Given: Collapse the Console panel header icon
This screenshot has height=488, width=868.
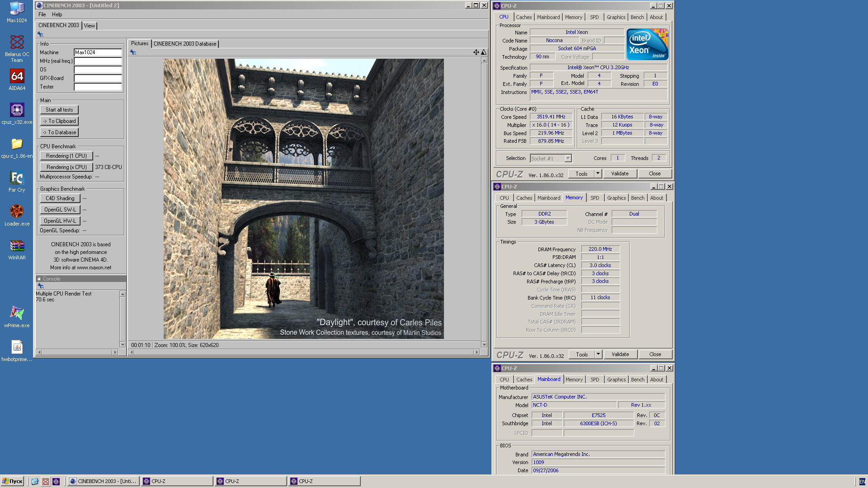Looking at the screenshot, I should (39, 279).
